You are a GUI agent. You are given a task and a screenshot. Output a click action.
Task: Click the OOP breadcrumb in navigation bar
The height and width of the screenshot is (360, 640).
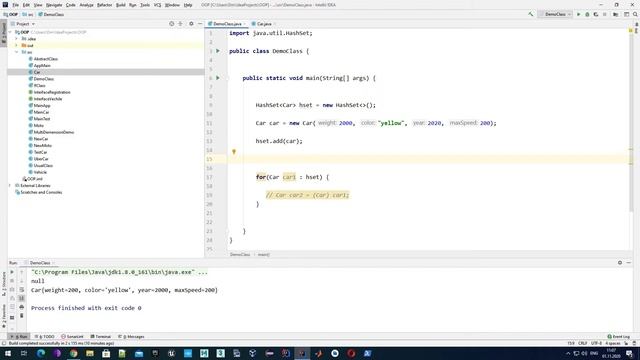click(11, 14)
